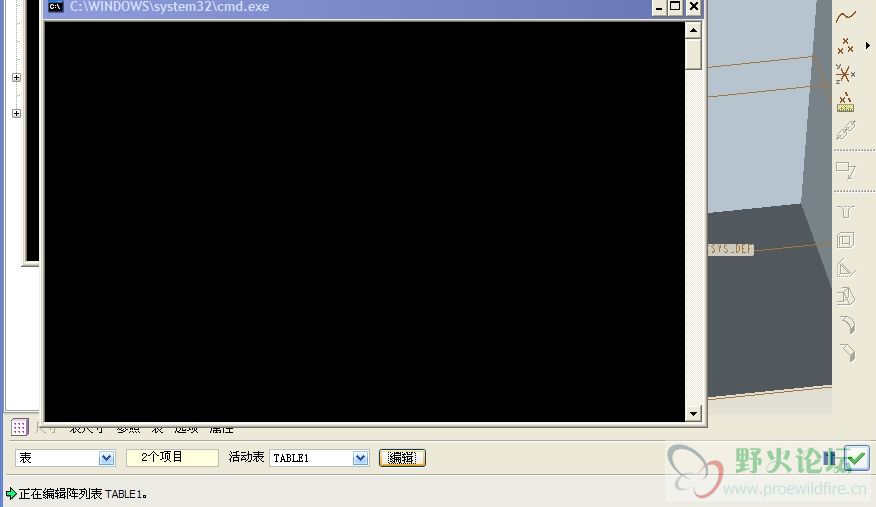The image size is (876, 507).
Task: Click the cmd.exe title bar icon
Action: click(x=55, y=7)
